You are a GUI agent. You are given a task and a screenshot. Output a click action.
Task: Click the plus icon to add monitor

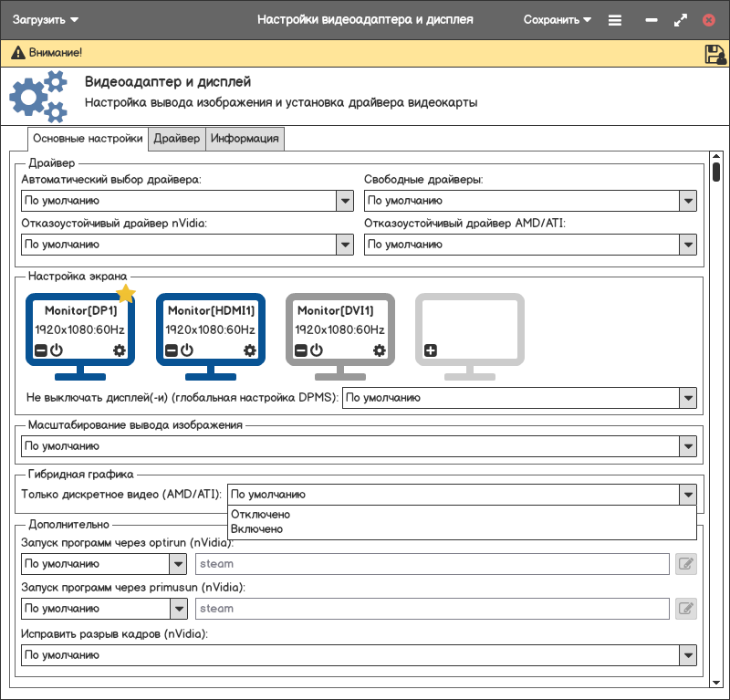(431, 350)
